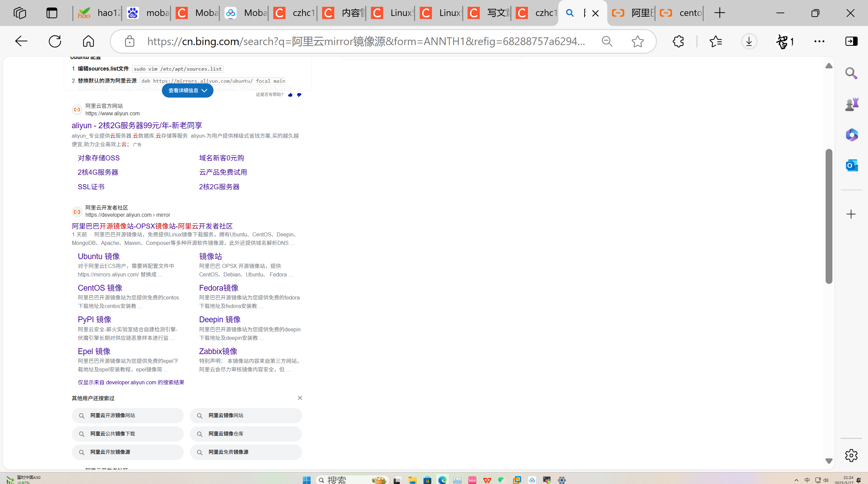Click the thumbs-down feedback icon

[299, 95]
